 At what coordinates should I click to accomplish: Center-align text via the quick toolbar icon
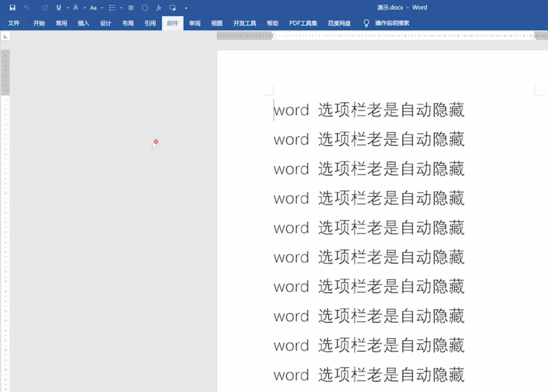(131, 8)
